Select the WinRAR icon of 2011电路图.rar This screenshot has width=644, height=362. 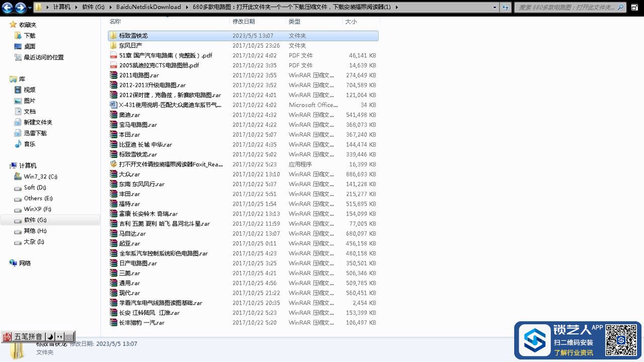[113, 75]
